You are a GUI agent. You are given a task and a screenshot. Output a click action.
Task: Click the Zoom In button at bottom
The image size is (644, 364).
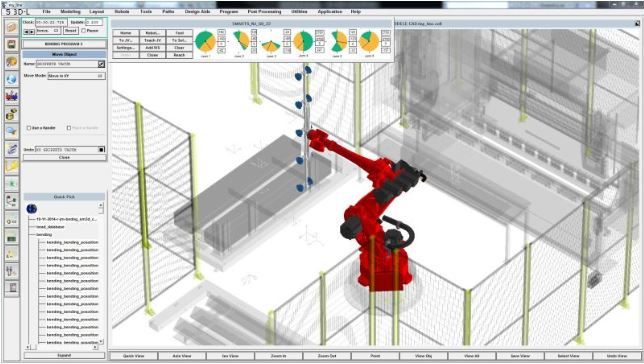point(278,356)
